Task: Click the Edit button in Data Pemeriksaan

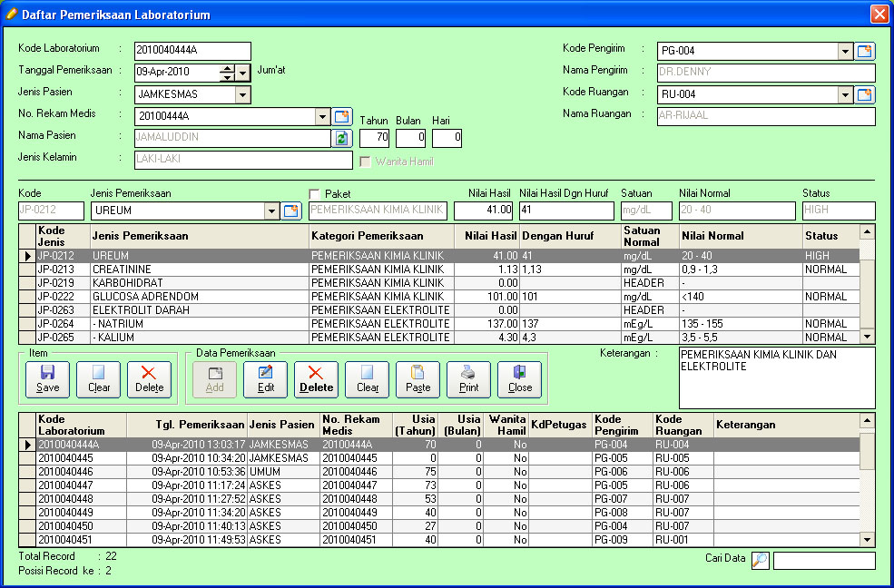Action: (265, 378)
